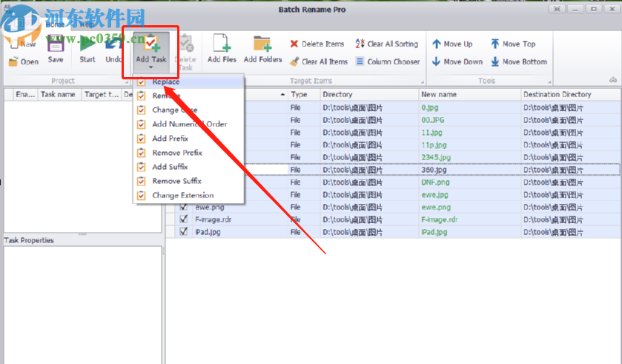Click the Delete Items red X icon
The width and height of the screenshot is (622, 364).
(x=294, y=44)
